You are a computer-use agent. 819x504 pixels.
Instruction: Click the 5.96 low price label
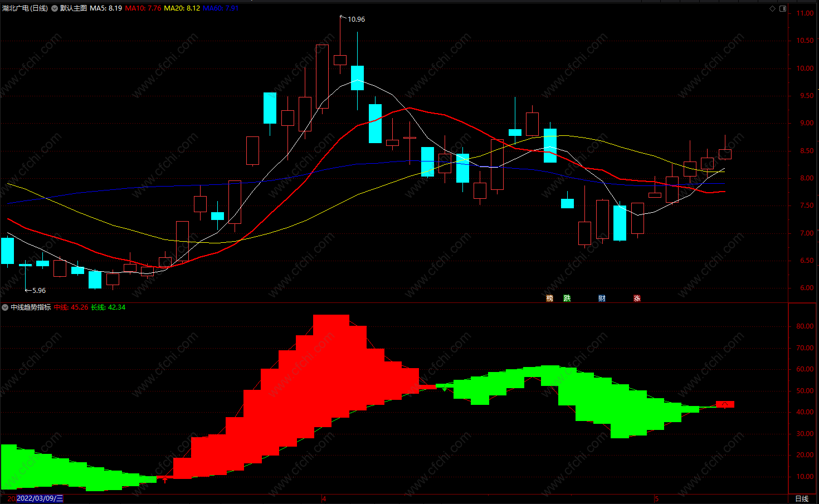(39, 291)
